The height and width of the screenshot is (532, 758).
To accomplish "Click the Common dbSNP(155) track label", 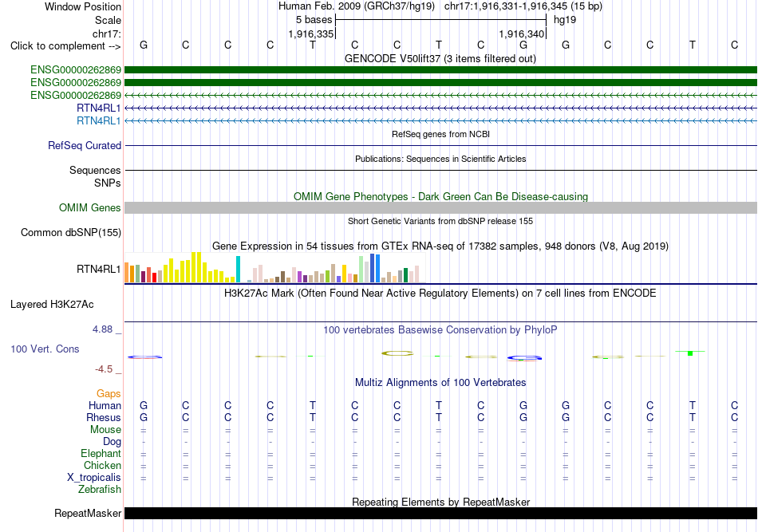I will (71, 232).
